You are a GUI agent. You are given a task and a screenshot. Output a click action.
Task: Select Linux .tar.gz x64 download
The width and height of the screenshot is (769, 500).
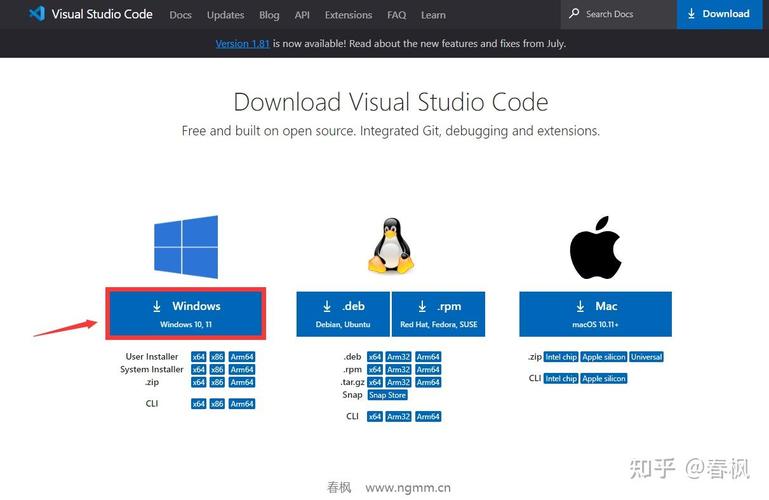375,382
